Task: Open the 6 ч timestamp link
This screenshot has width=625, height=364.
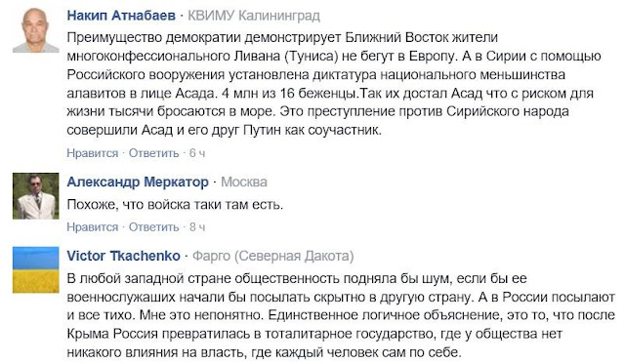Action: (197, 153)
